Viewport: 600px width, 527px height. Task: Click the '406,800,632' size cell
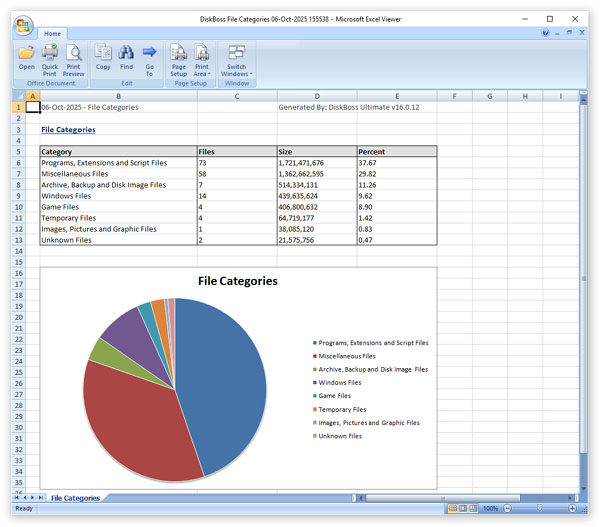tap(317, 207)
